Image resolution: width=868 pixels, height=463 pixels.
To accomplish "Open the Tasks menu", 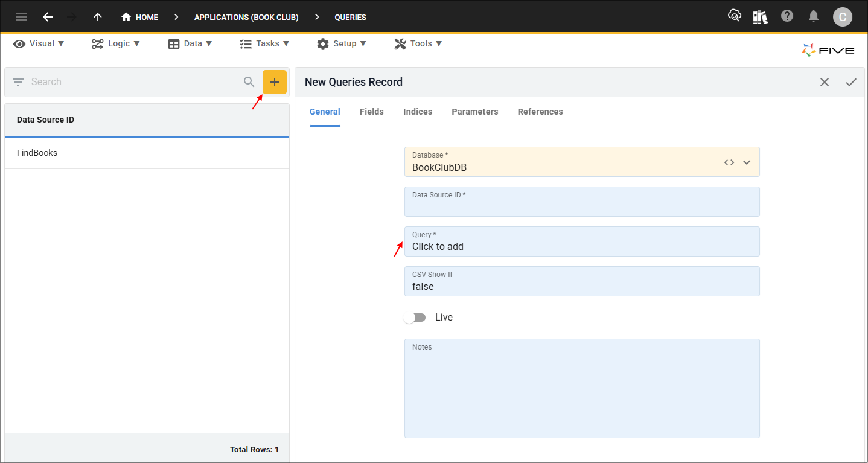I will tap(264, 43).
